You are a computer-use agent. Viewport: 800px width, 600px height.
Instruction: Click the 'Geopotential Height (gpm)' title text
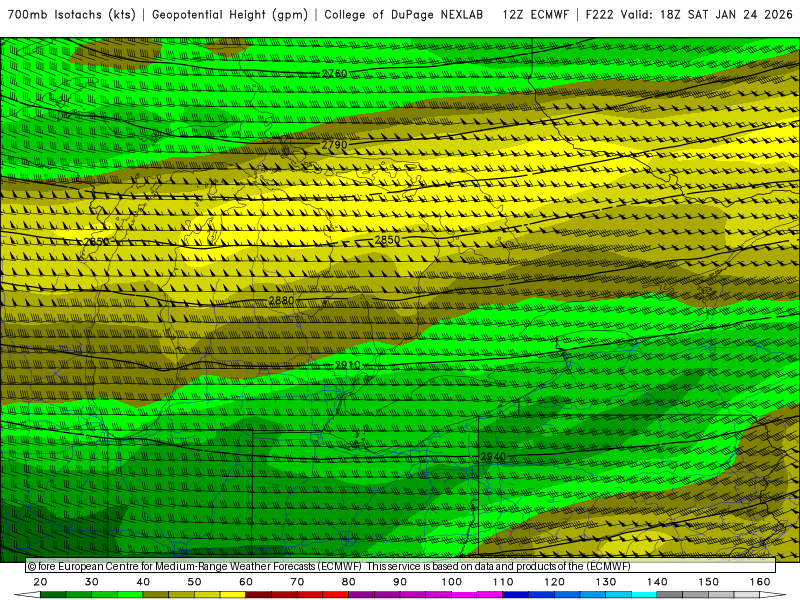pyautogui.click(x=230, y=15)
